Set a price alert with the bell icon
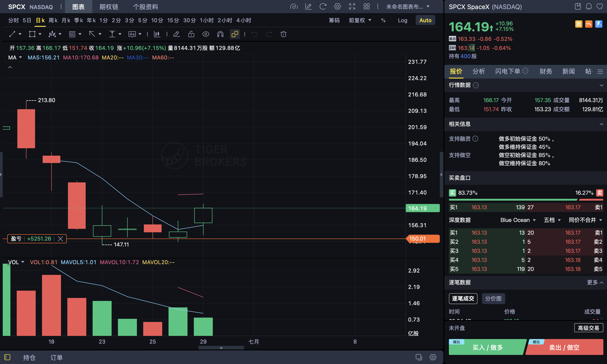This screenshot has width=607, height=364. 589,6
